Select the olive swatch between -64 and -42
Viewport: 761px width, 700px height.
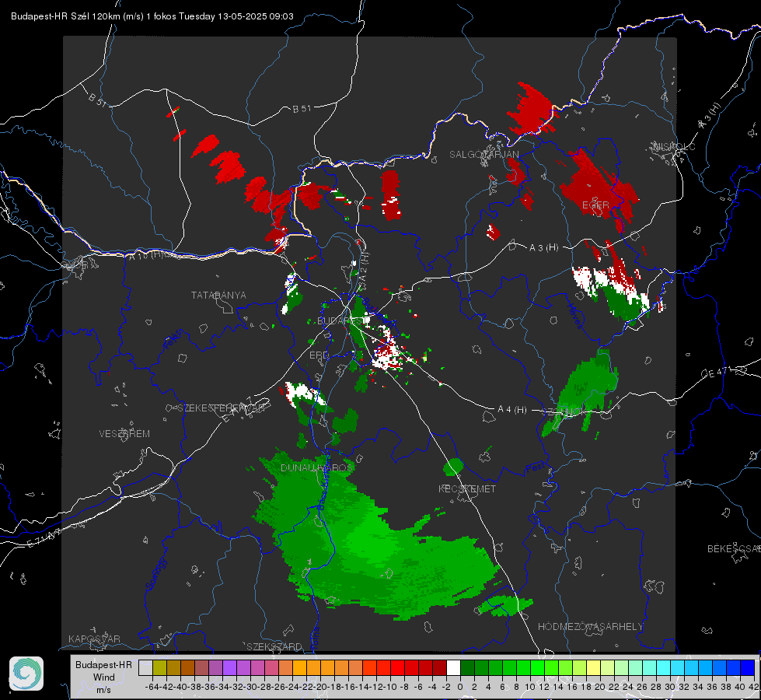[x=159, y=668]
